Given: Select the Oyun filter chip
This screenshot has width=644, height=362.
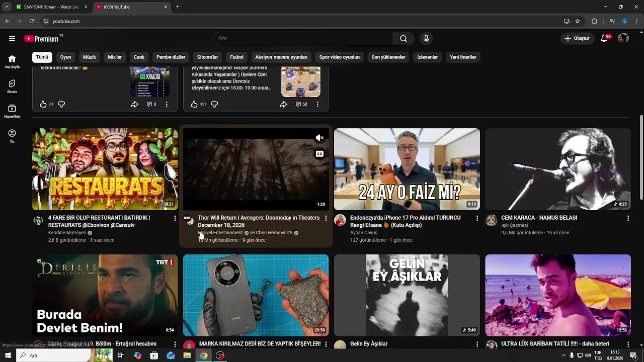Looking at the screenshot, I should click(x=66, y=57).
